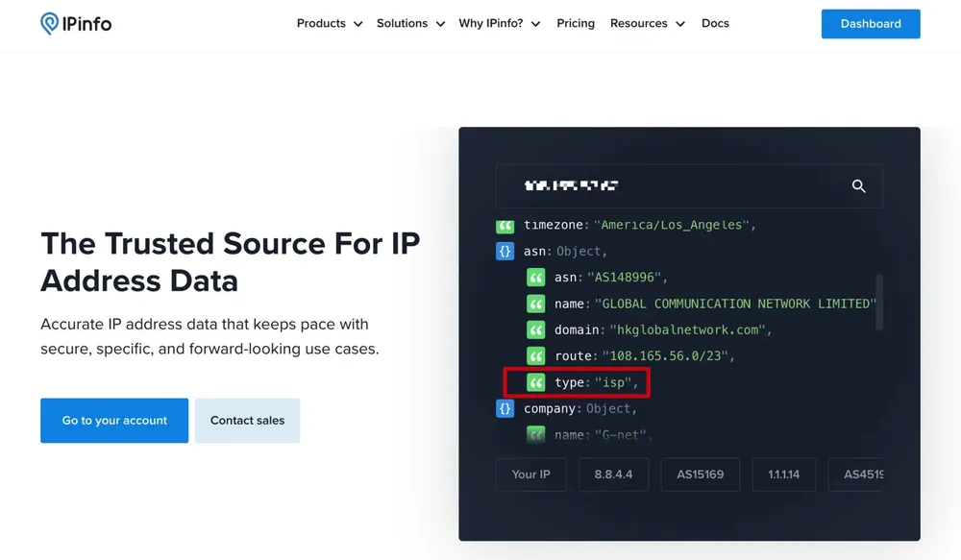
Task: Click the string icon beside GLOBAL COMMUNICATION name
Action: [535, 304]
